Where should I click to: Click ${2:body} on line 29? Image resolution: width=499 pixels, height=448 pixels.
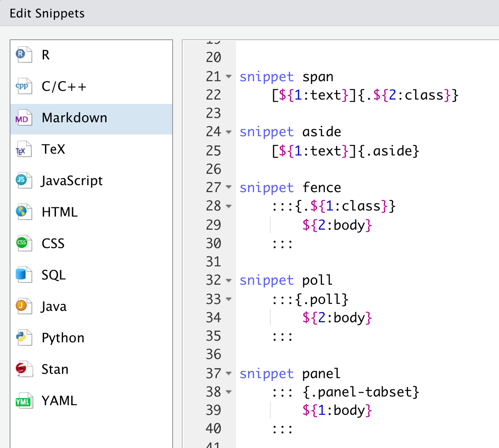tap(337, 225)
